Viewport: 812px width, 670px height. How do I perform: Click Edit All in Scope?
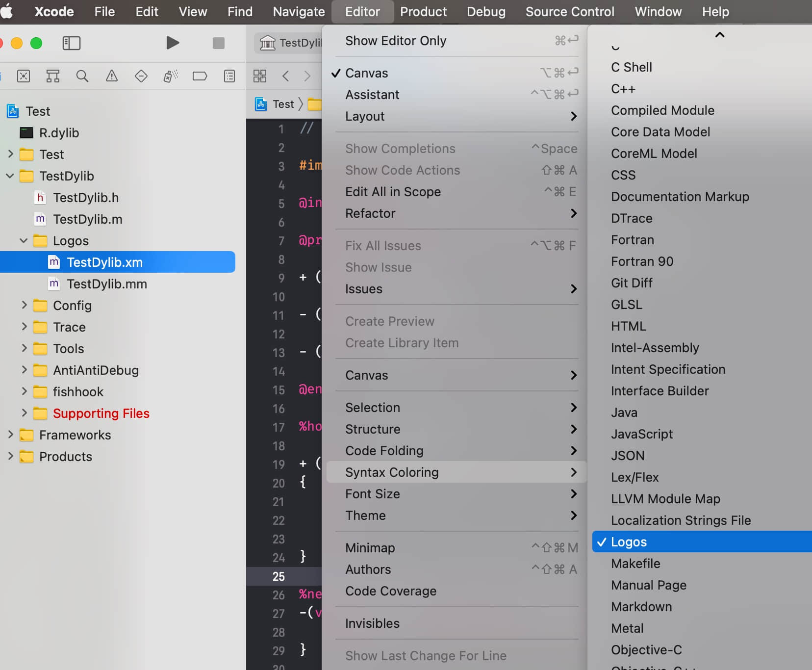click(x=455, y=192)
